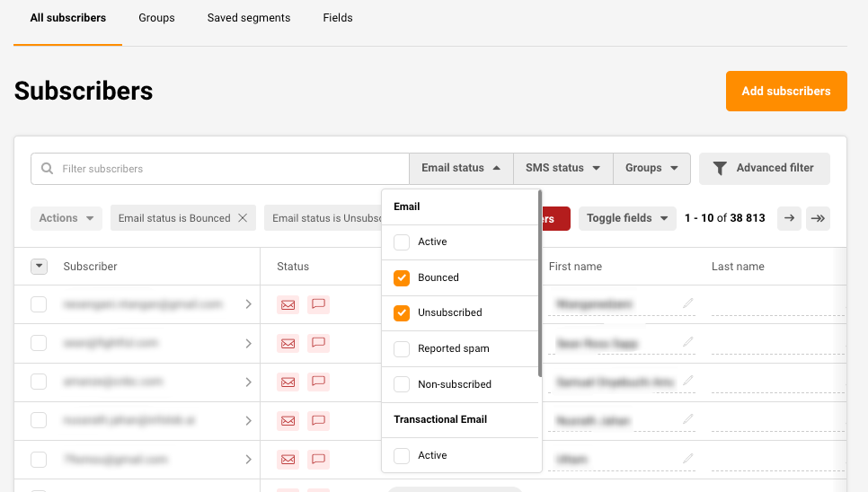The image size is (868, 492).
Task: Jump to last page arrow icon
Action: (818, 218)
